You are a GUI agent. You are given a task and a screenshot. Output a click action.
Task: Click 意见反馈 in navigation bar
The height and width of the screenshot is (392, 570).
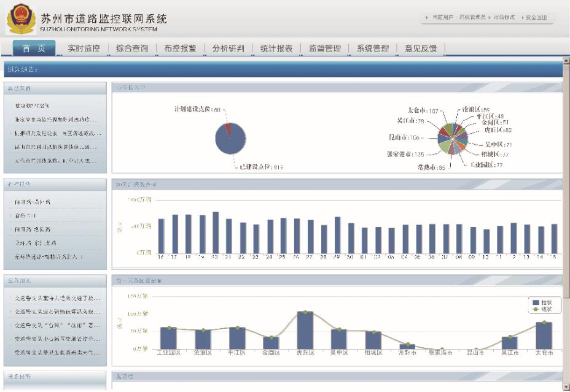click(421, 48)
